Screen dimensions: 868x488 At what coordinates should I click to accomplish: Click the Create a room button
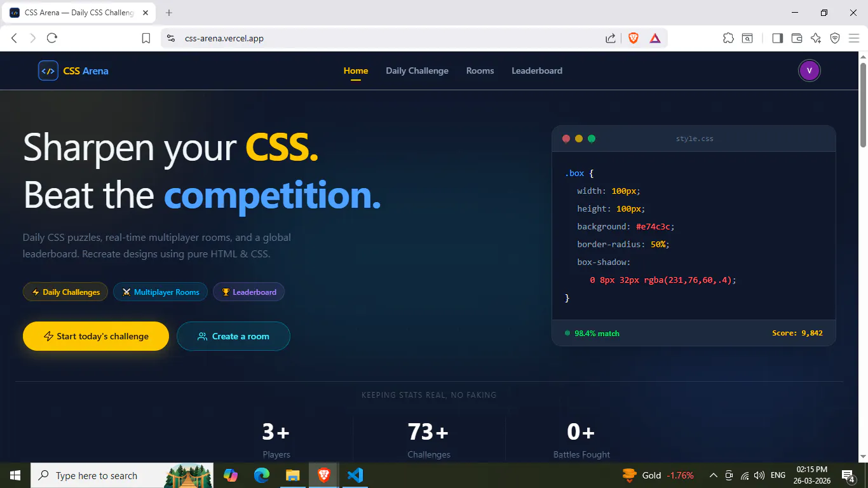233,336
